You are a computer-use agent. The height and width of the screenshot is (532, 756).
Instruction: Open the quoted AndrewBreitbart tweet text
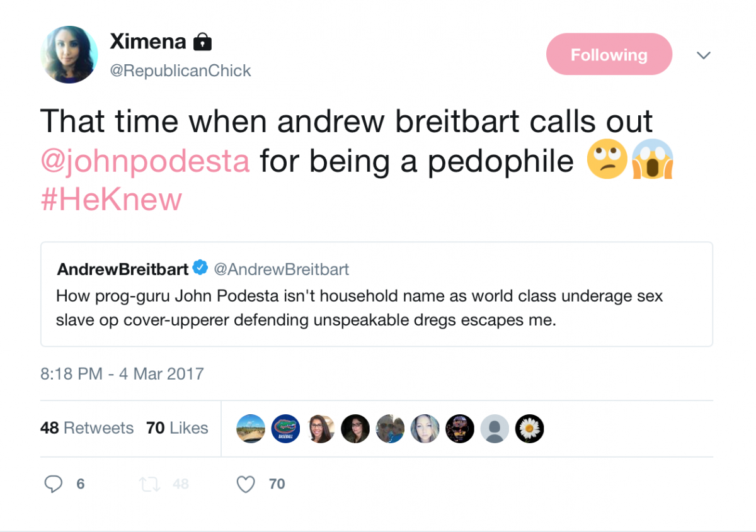[x=359, y=308]
